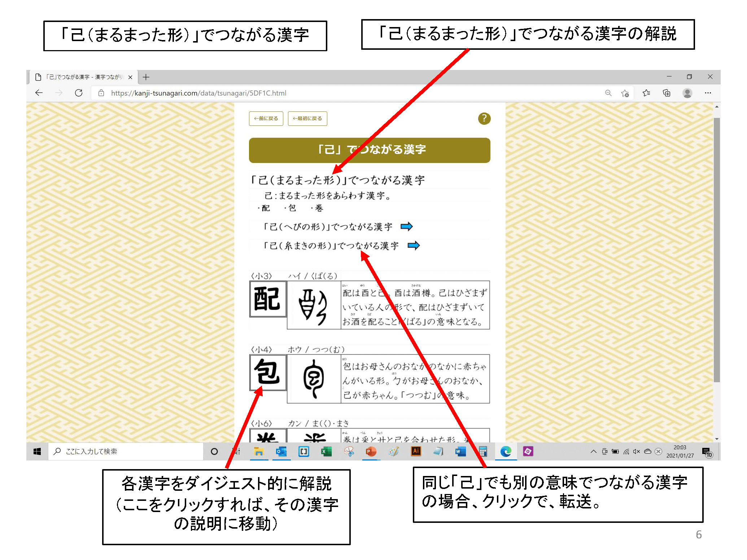This screenshot has width=747, height=560.
Task: Open the Favorites list icon
Action: click(646, 93)
